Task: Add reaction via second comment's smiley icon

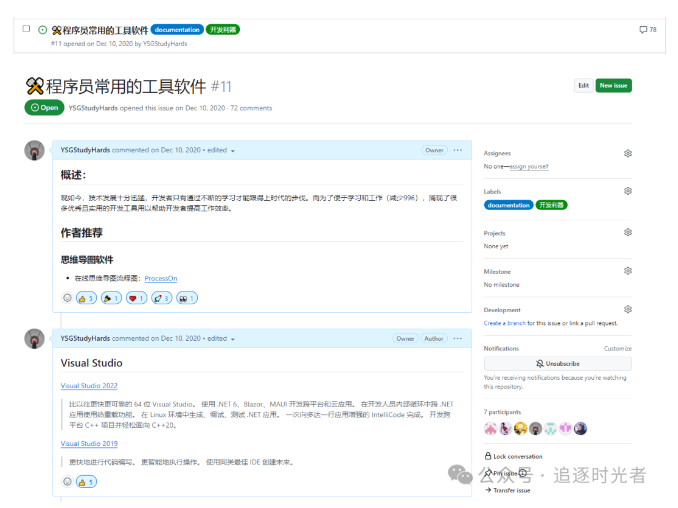Action: [67, 482]
